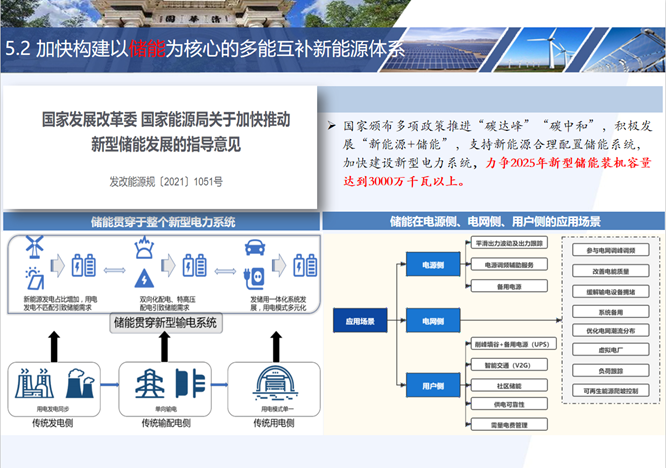Click the power plug socket icon
666x468 pixels.
click(x=256, y=279)
